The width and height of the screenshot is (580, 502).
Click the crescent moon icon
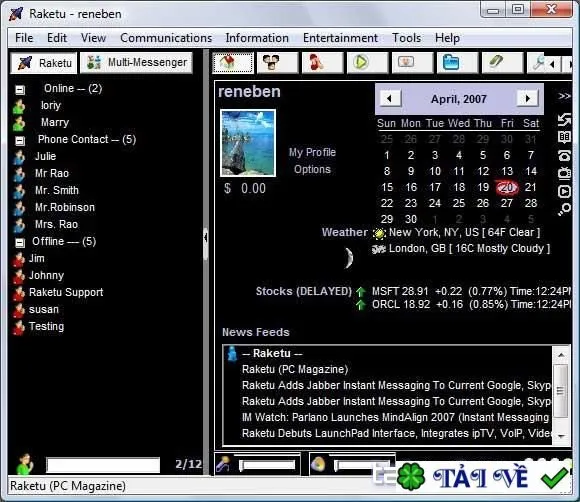click(x=349, y=258)
